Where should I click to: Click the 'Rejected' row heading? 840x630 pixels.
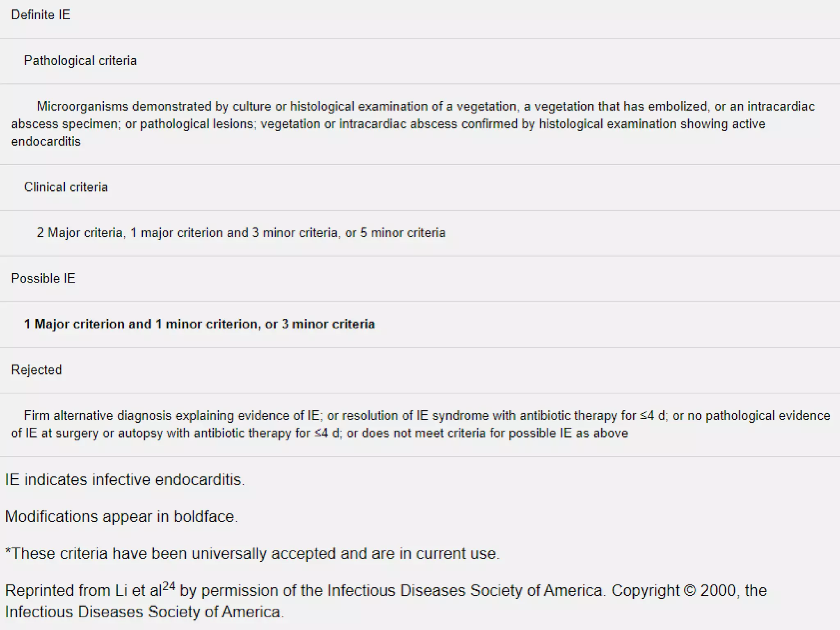[37, 370]
